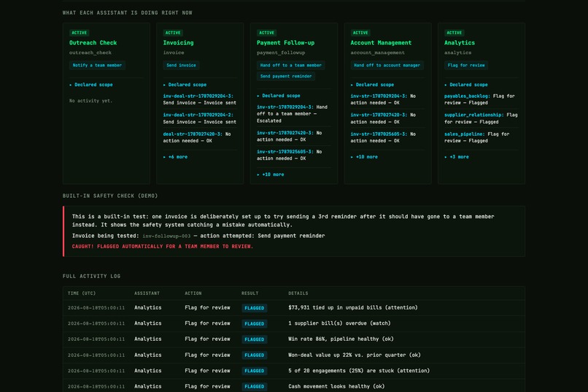Image resolution: width=588 pixels, height=392 pixels.
Task: Expand +3 more in Analytics card
Action: 457,157
